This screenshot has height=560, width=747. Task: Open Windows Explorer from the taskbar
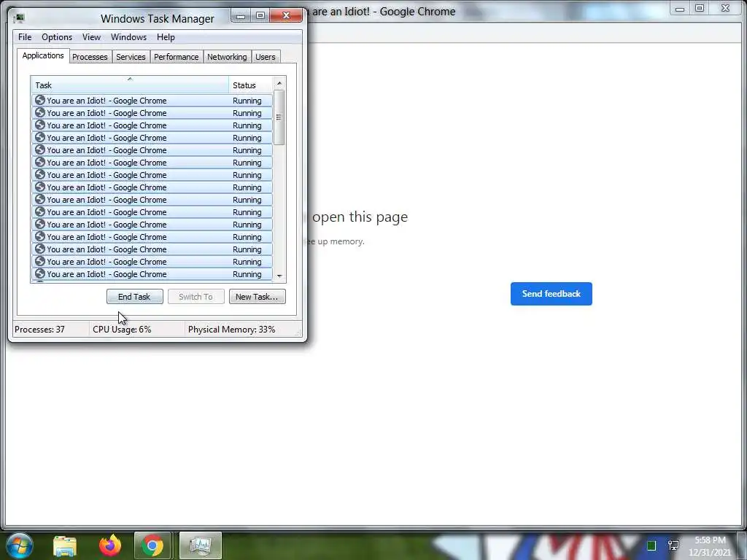(65, 545)
